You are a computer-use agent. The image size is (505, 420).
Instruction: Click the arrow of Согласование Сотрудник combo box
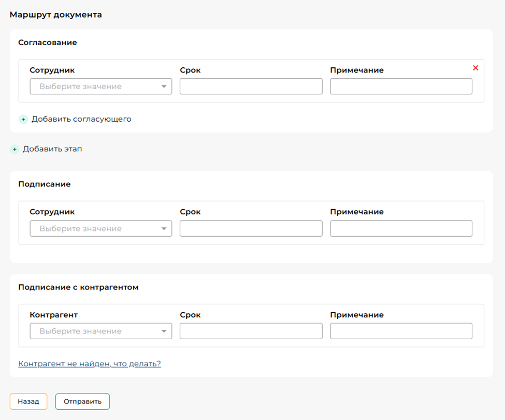click(164, 86)
